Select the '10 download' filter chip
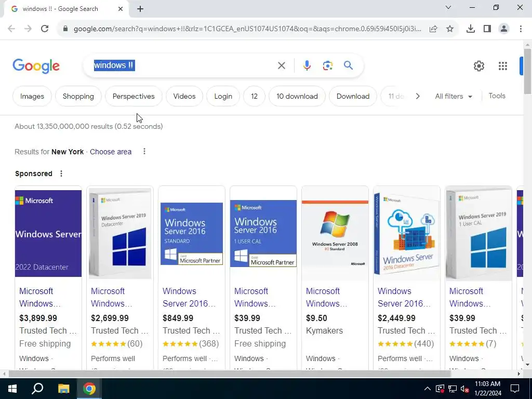 click(297, 96)
